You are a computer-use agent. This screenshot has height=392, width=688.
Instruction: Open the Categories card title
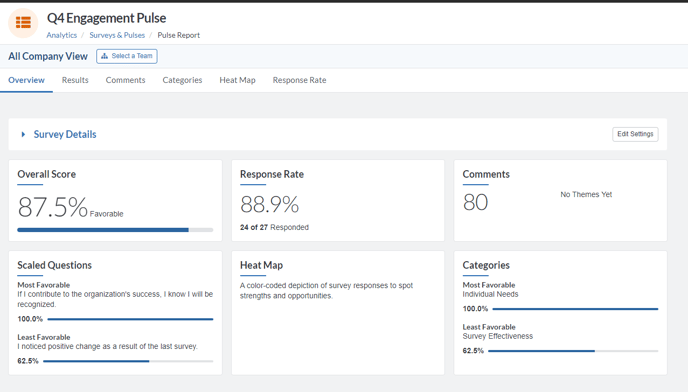tap(486, 265)
